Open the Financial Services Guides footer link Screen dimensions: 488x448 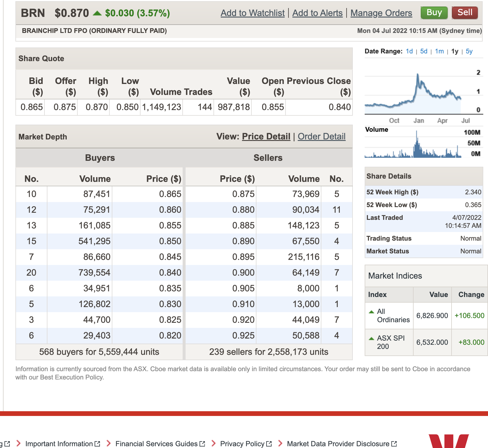pyautogui.click(x=156, y=444)
